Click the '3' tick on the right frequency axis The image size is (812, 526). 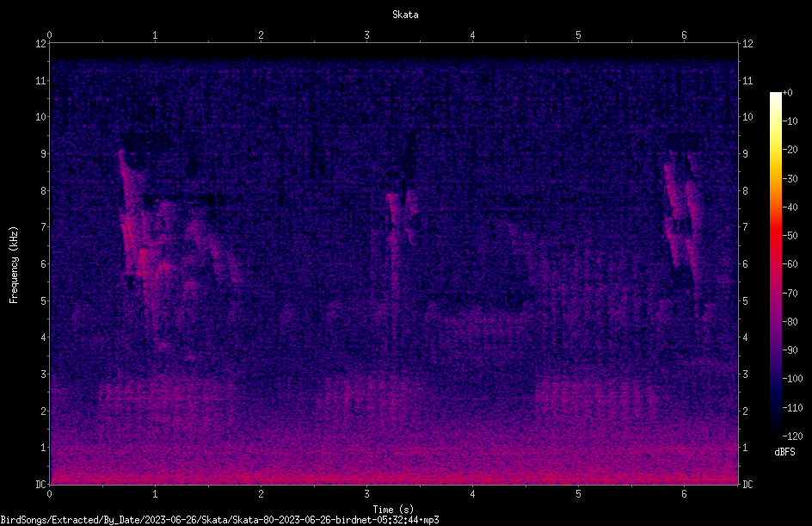745,374
